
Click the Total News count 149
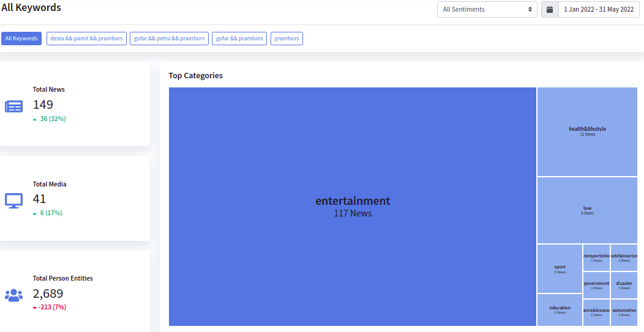43,105
